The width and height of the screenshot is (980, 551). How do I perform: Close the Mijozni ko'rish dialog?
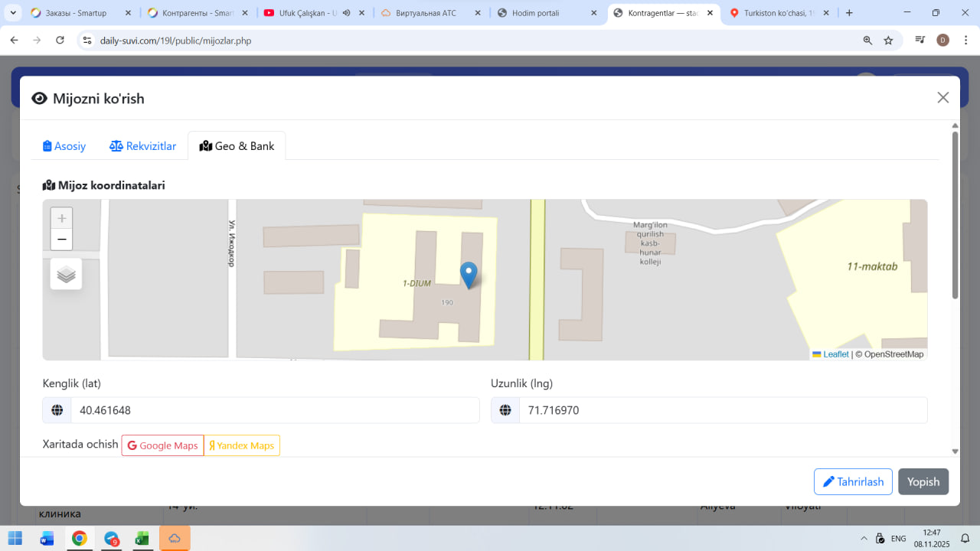point(942,97)
